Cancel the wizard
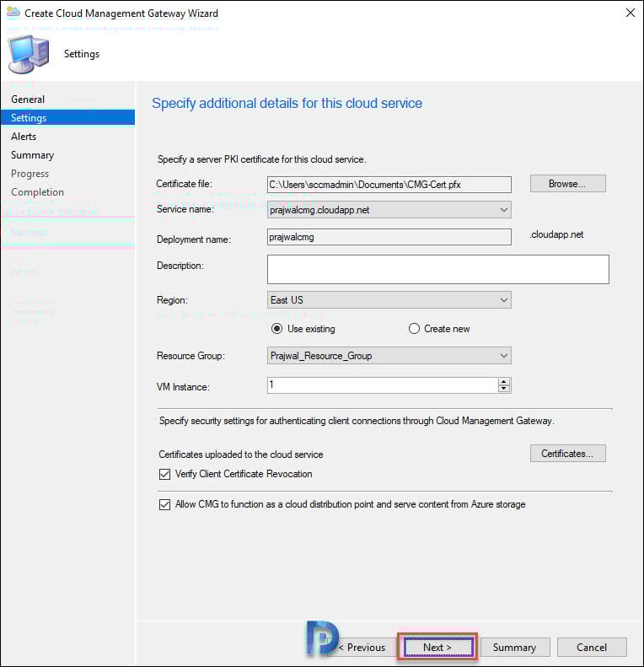This screenshot has width=644, height=667. (x=592, y=648)
